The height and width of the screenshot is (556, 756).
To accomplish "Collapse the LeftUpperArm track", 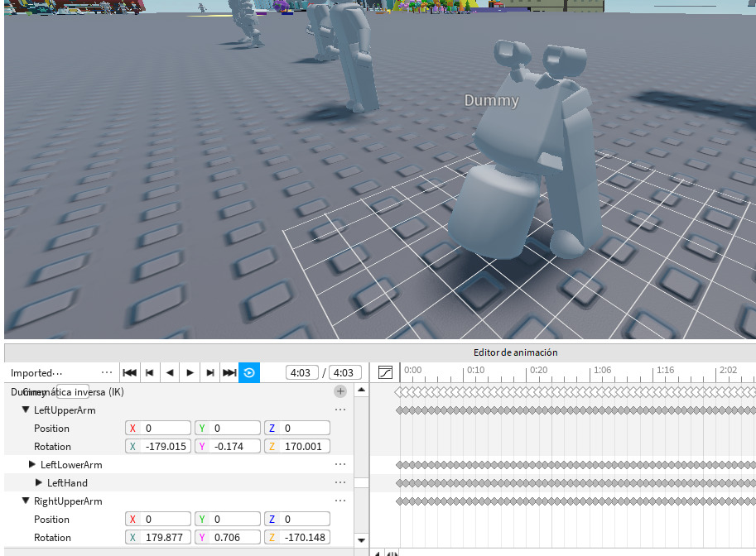I will [x=26, y=410].
